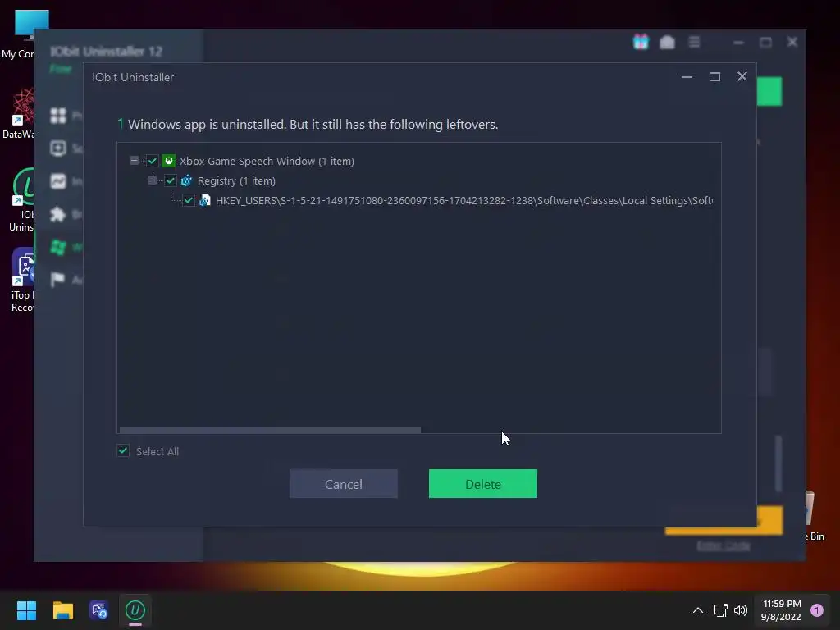Collapse the Registry (1 item) node
The width and height of the screenshot is (840, 630).
tap(152, 180)
